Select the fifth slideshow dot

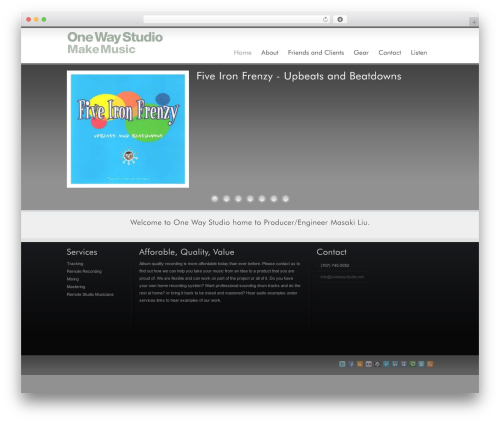[262, 199]
